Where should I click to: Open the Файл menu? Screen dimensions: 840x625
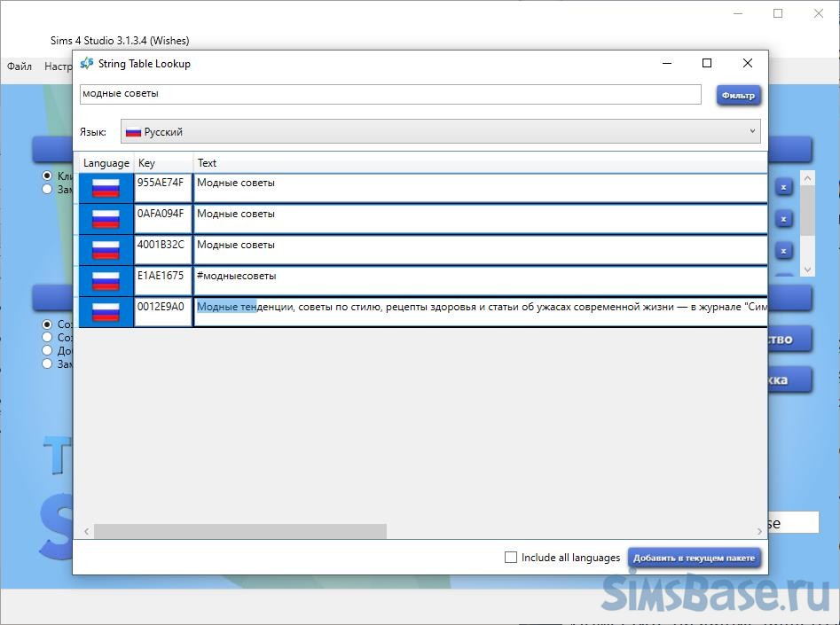(x=20, y=66)
